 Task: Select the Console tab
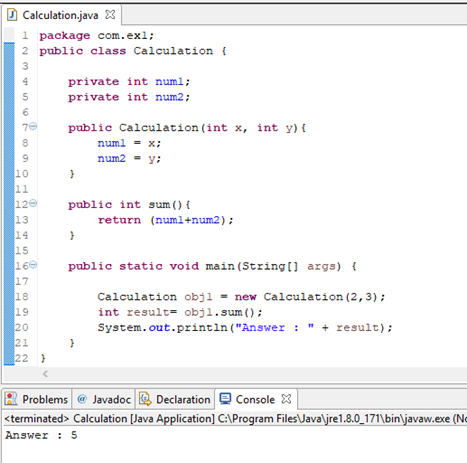pos(256,399)
